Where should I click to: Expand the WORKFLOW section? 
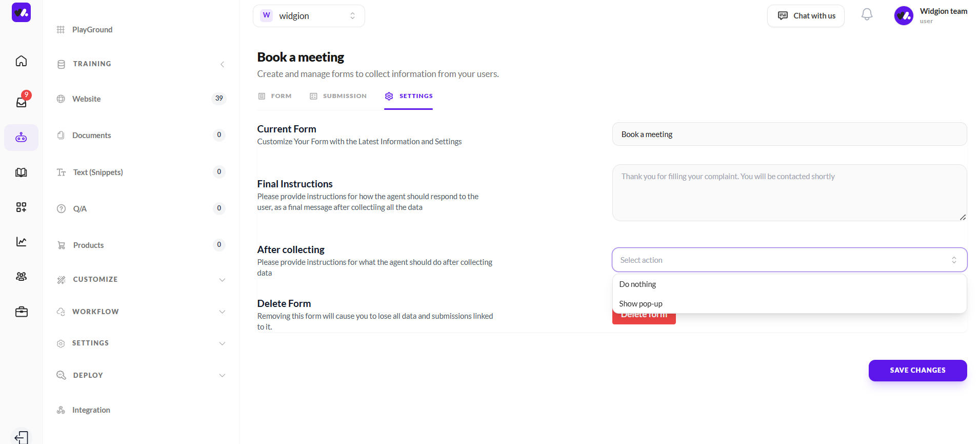point(222,312)
